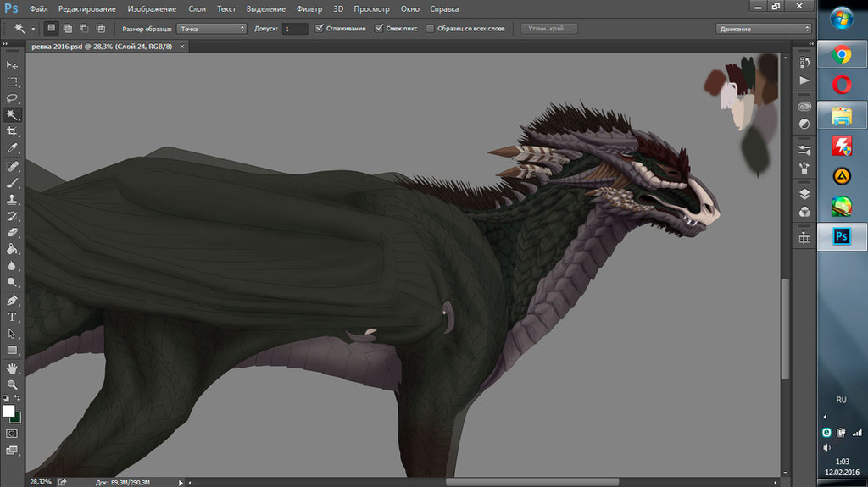Select the Blur tool
Image resolution: width=868 pixels, height=487 pixels.
pos(12,266)
